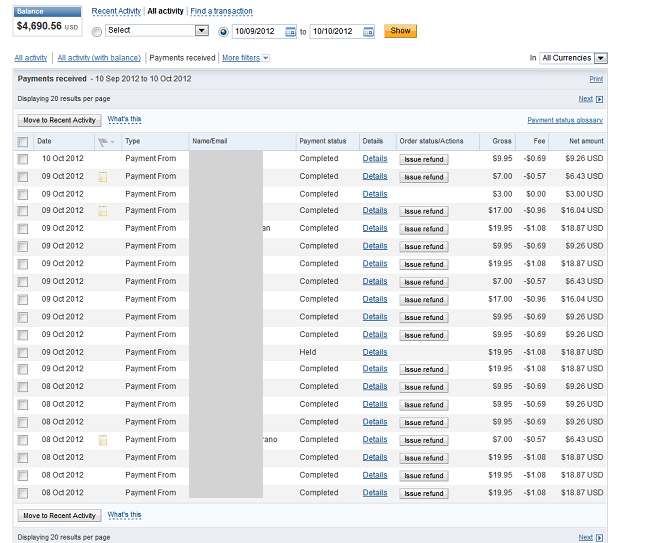Click the orange Show button
The image size is (661, 543).
click(400, 31)
